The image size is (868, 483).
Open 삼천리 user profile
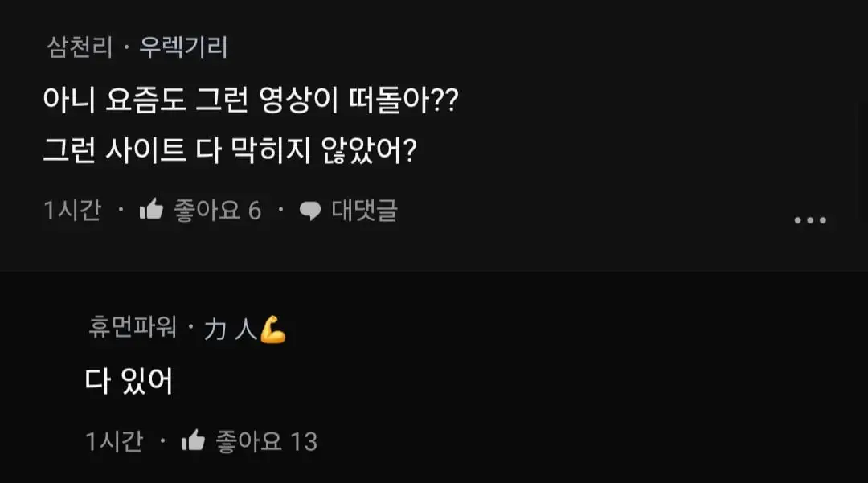pos(78,48)
